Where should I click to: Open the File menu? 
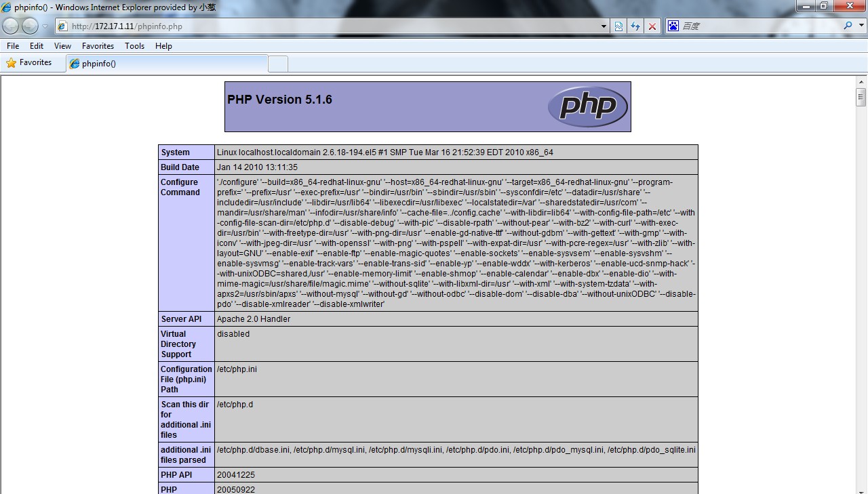[13, 46]
